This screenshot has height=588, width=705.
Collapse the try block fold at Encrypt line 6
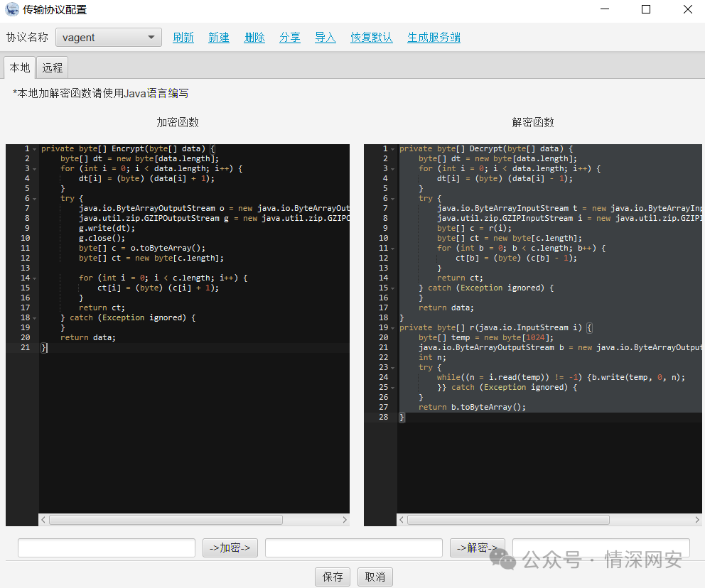pos(35,199)
